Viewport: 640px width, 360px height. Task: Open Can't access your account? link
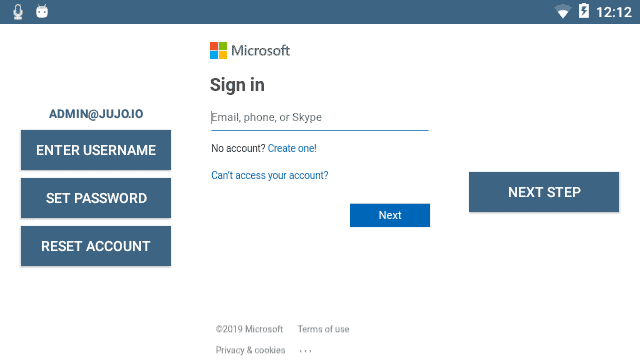[x=270, y=175]
